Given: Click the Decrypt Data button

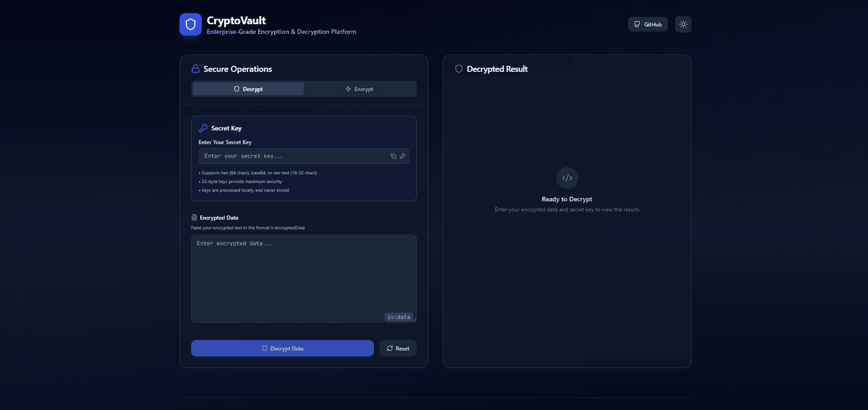Looking at the screenshot, I should click(x=282, y=348).
